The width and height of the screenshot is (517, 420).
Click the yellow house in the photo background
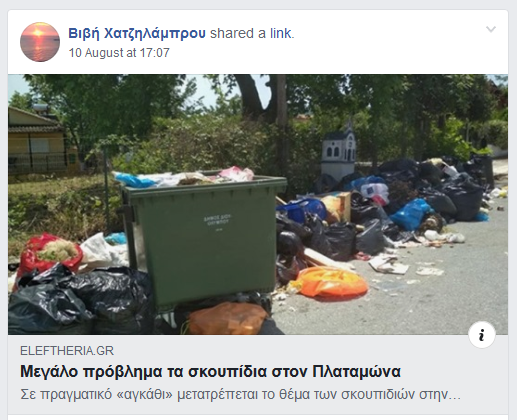39,143
